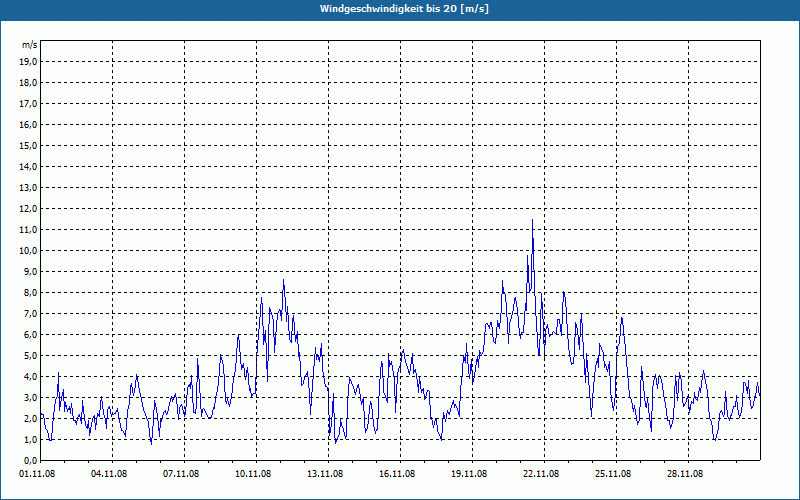Click the 19,0 y-axis label
Viewport: 800px width, 500px height.
(x=28, y=62)
